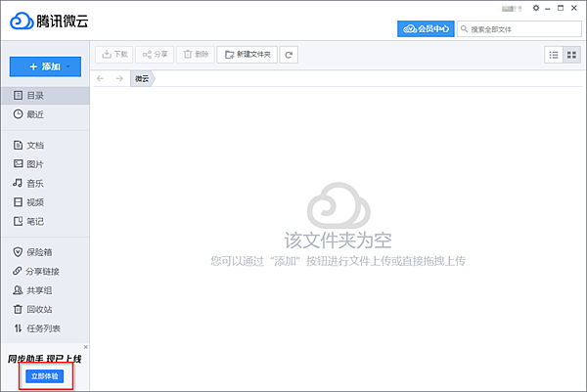Minimize the Weiyun window
This screenshot has height=392, width=587.
click(x=548, y=8)
